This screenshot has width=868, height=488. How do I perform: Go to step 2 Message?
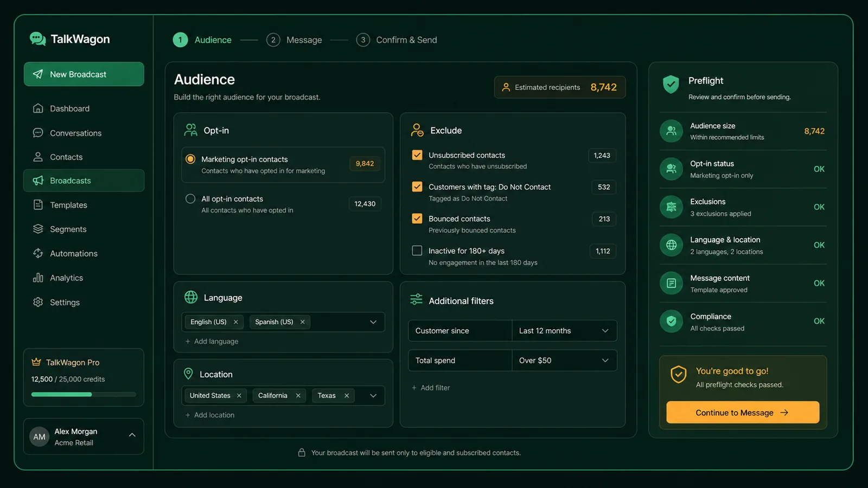coord(294,40)
